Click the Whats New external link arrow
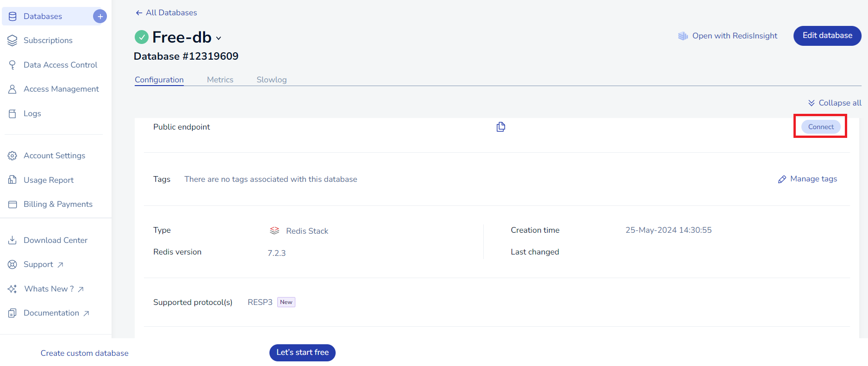Image resolution: width=868 pixels, height=366 pixels. pos(81,289)
